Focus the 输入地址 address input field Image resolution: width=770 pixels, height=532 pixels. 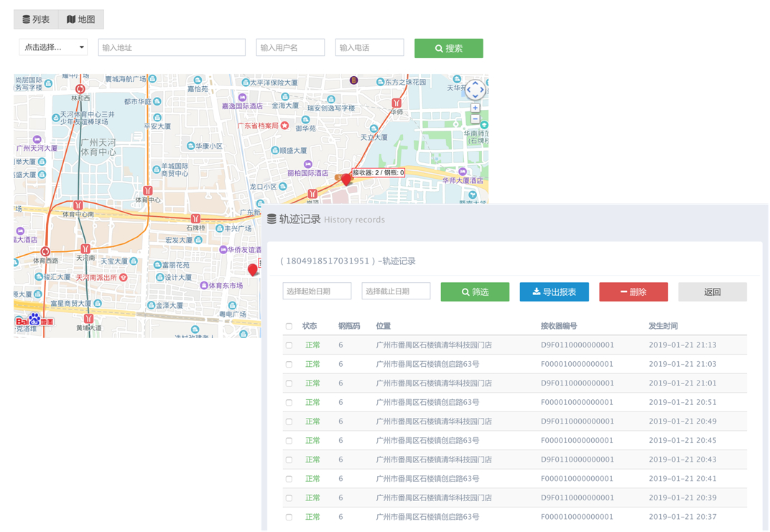[172, 47]
